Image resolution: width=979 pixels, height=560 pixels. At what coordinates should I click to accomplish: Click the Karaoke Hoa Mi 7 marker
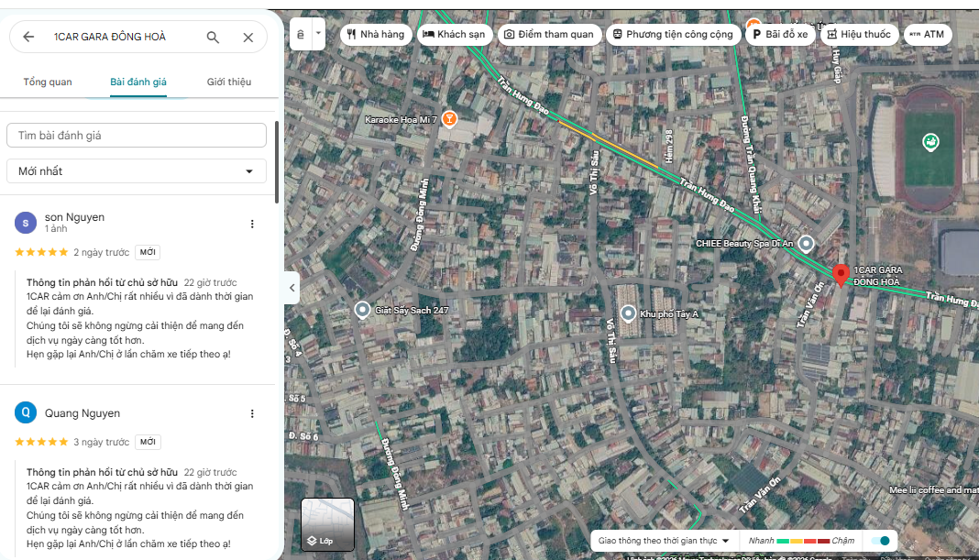[449, 118]
